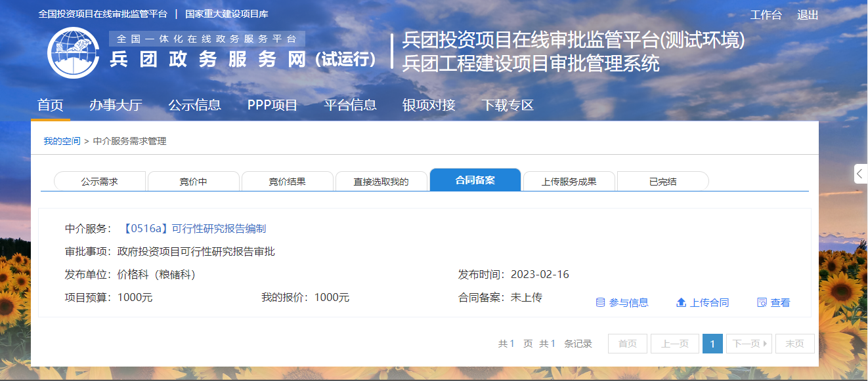The image size is (868, 381).
Task: Go to pagination page 1 button
Action: (x=712, y=344)
